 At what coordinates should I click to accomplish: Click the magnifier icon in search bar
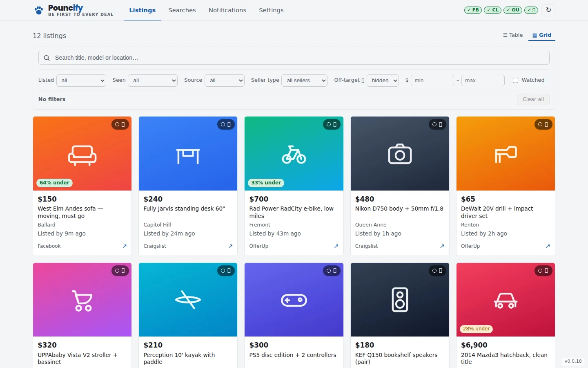pyautogui.click(x=47, y=58)
